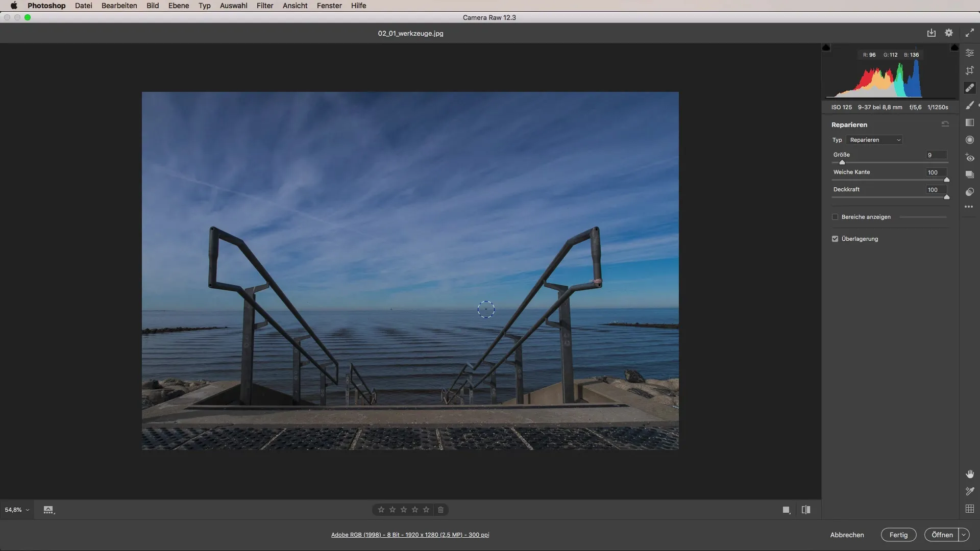This screenshot has width=980, height=551.
Task: Toggle full screen mode arrows icon
Action: [x=970, y=33]
